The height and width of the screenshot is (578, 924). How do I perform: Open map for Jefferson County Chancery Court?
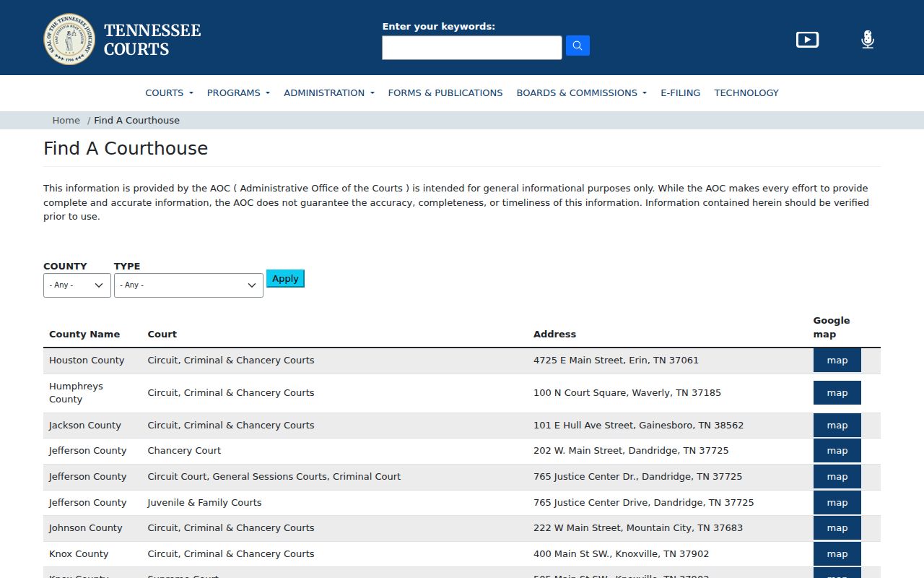pyautogui.click(x=837, y=451)
